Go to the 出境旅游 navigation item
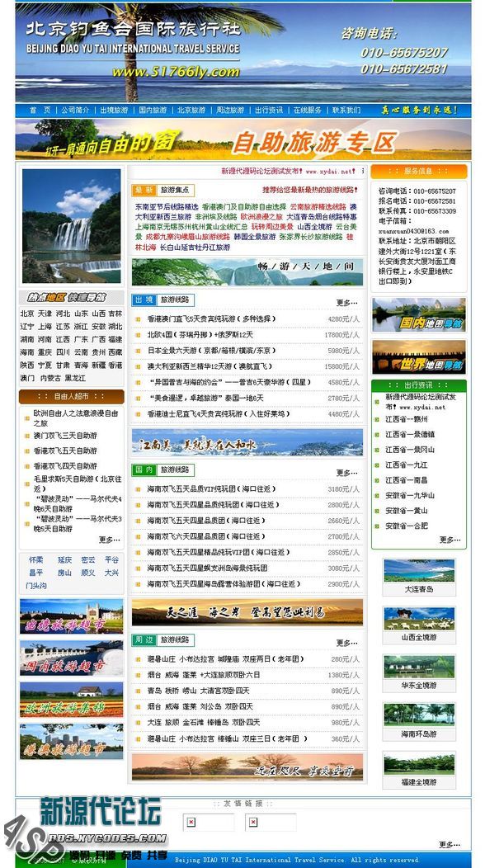The height and width of the screenshot is (868, 485). click(x=114, y=111)
